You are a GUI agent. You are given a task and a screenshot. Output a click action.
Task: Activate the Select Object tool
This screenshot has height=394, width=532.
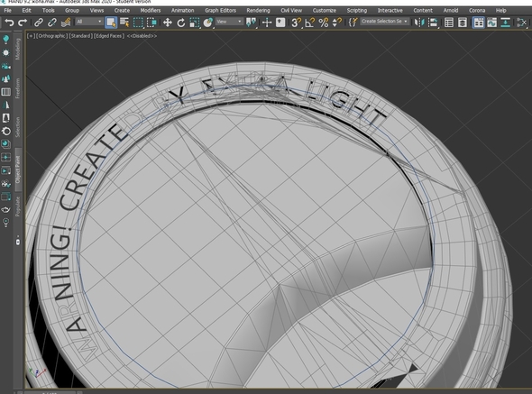[x=111, y=23]
